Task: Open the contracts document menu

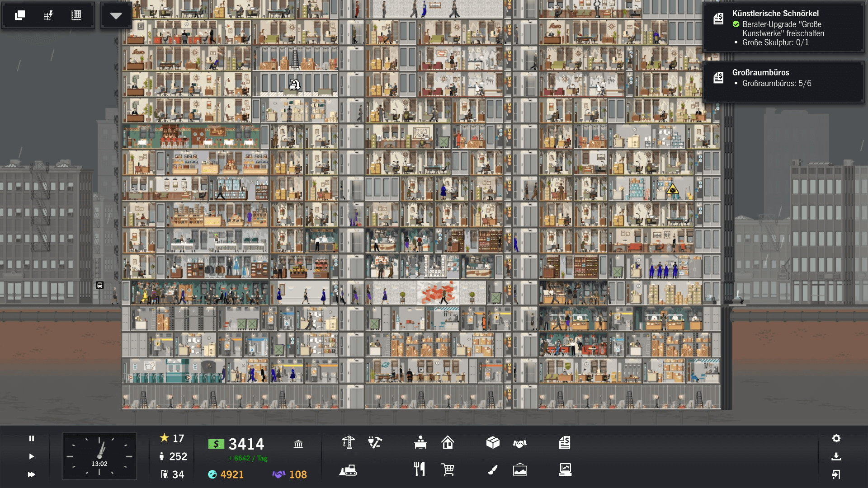Action: 565,442
